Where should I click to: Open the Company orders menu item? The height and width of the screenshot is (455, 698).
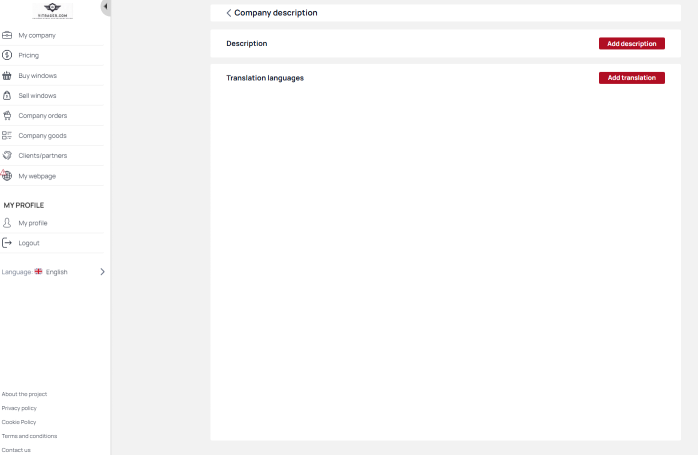[52, 116]
